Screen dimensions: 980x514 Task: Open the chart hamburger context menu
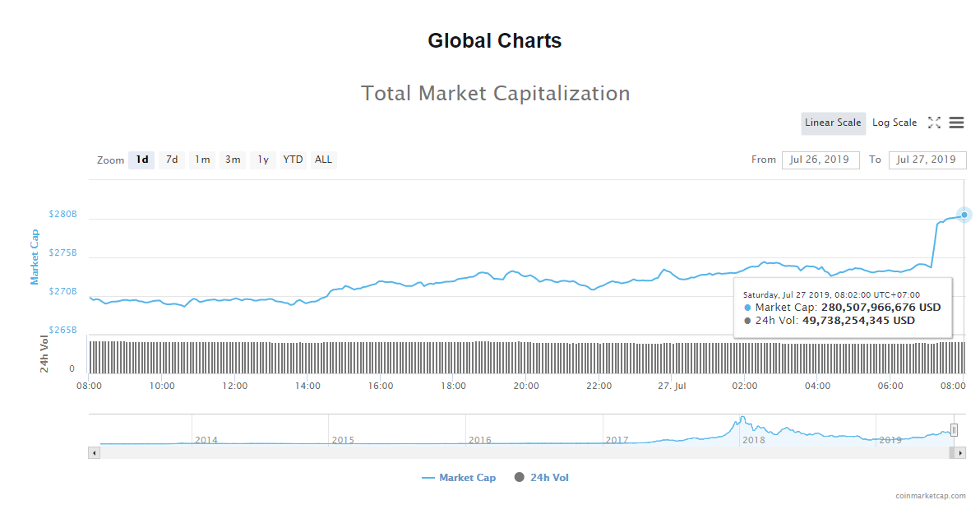[956, 123]
